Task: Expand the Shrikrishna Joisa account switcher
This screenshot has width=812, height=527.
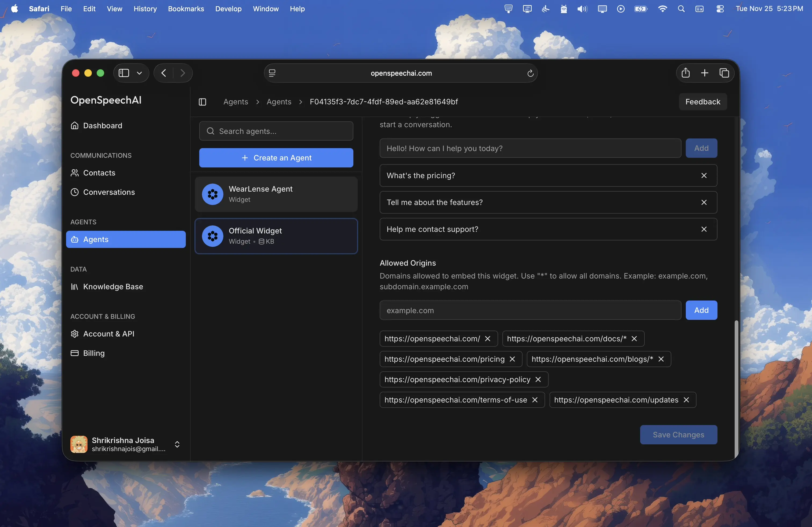Action: [177, 444]
